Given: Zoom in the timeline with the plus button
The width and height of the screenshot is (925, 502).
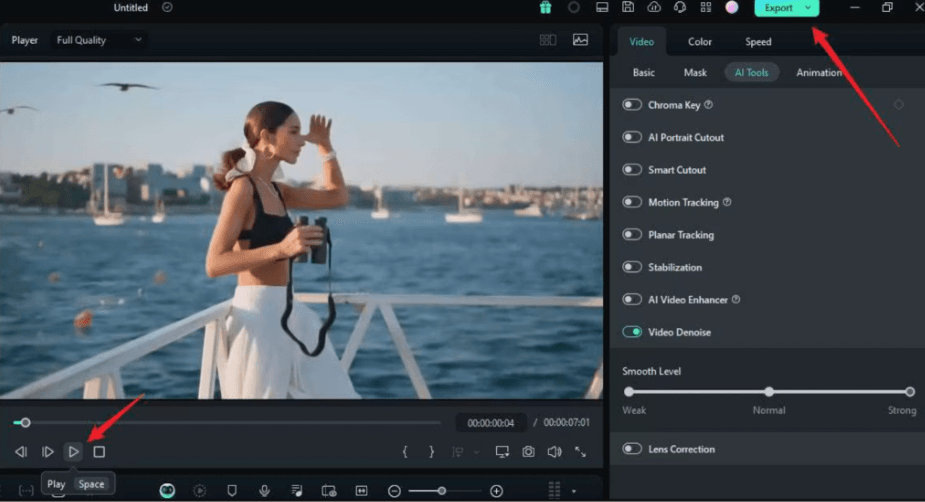Looking at the screenshot, I should tap(497, 491).
